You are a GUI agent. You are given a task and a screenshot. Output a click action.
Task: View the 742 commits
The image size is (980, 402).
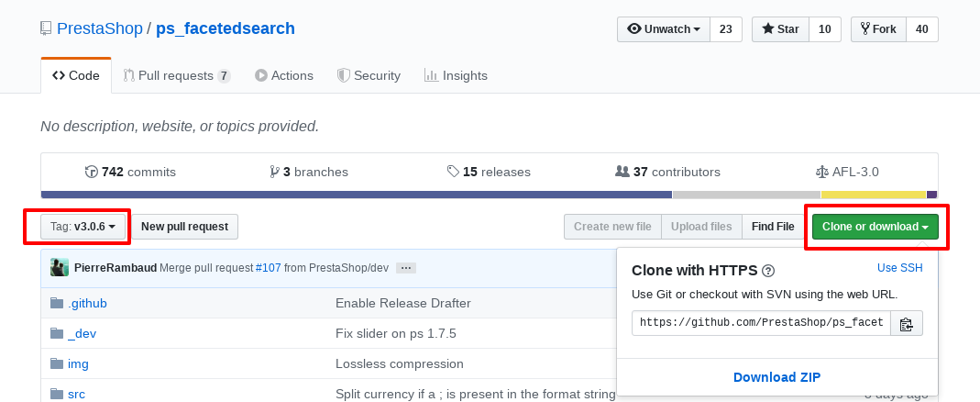pyautogui.click(x=130, y=172)
